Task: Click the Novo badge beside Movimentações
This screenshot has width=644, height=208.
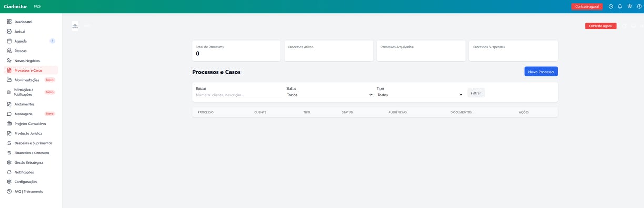Action: tap(49, 80)
